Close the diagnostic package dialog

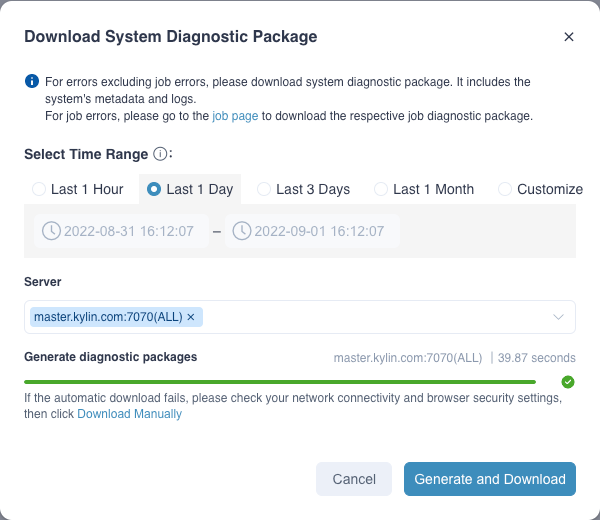(x=569, y=37)
